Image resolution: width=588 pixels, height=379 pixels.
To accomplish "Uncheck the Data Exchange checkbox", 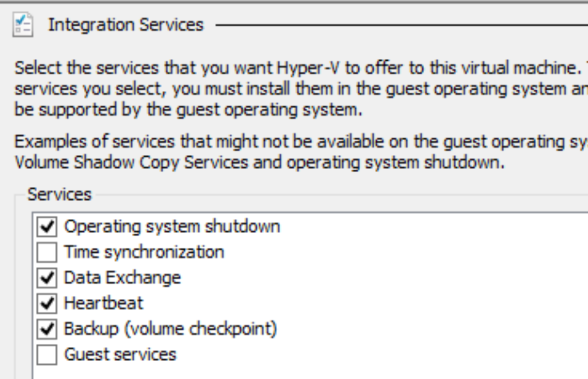I will click(47, 278).
